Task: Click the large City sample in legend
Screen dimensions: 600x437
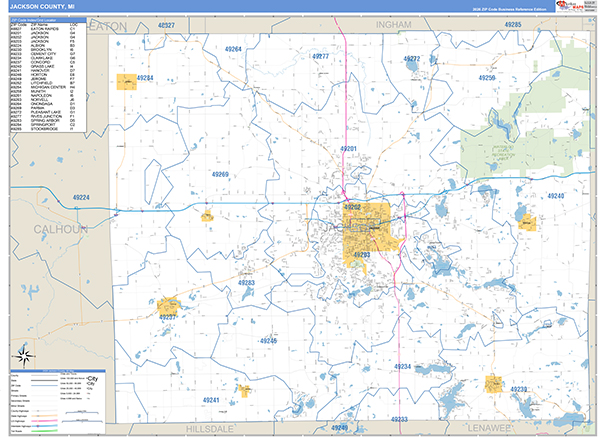Action: pos(93,378)
